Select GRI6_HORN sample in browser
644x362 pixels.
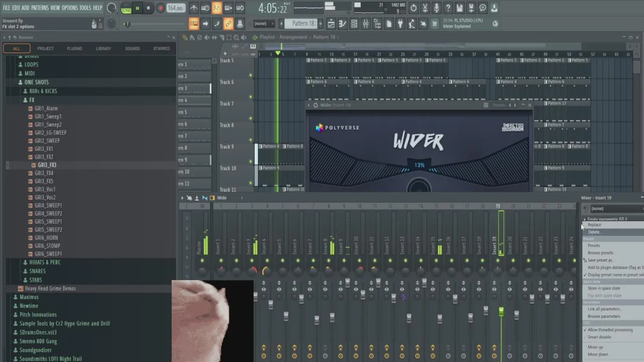coord(46,237)
